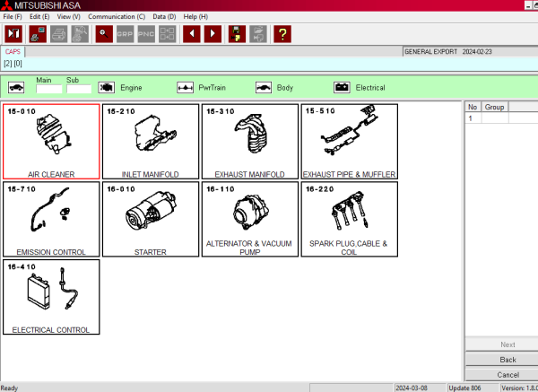Image resolution: width=538 pixels, height=392 pixels.
Task: Click the Update 806 status bar entry
Action: pos(473,388)
